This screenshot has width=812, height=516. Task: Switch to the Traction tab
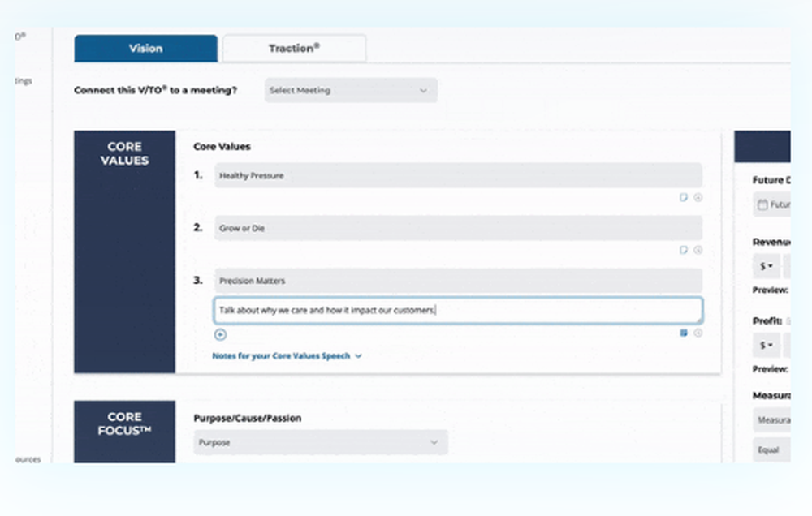[x=294, y=49]
